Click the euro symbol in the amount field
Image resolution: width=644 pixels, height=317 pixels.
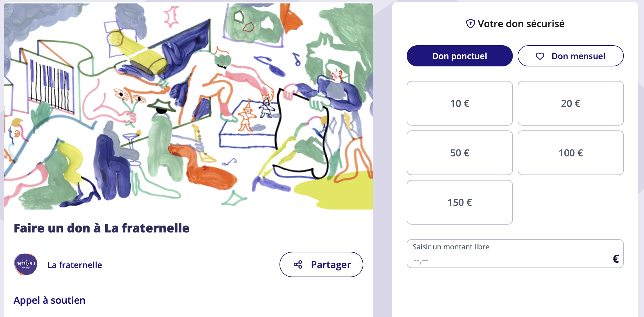click(x=616, y=259)
